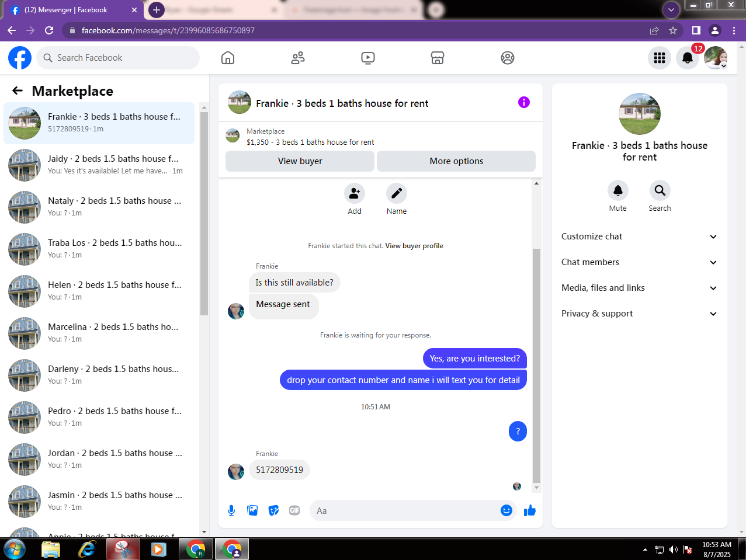Open Internet Explorer from taskbar
This screenshot has width=746, height=560.
[87, 549]
